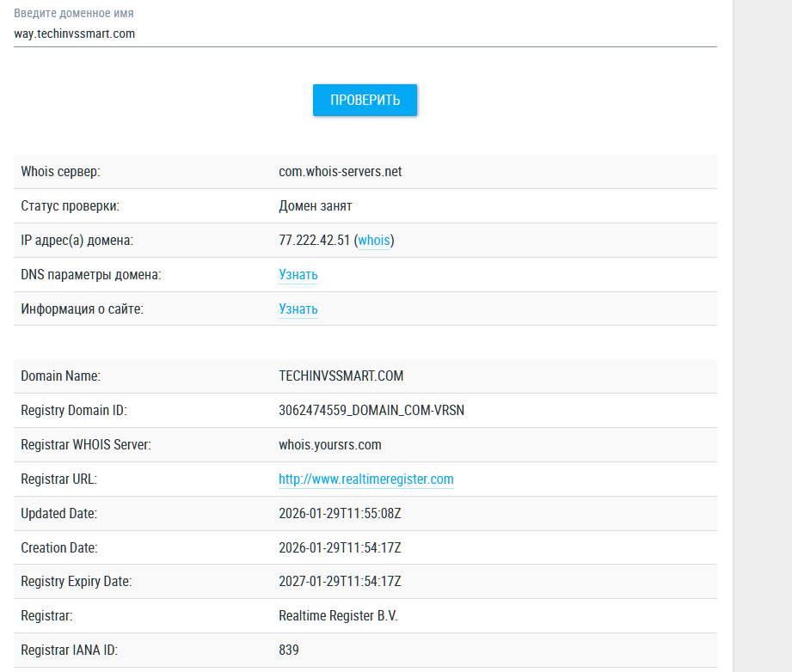Click the Realtime Register B.V. registrar name

click(x=338, y=616)
